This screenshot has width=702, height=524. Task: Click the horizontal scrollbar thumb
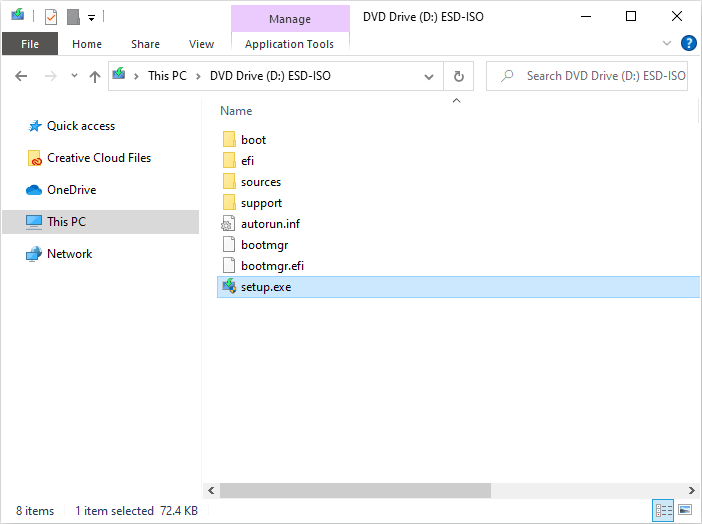(x=355, y=490)
